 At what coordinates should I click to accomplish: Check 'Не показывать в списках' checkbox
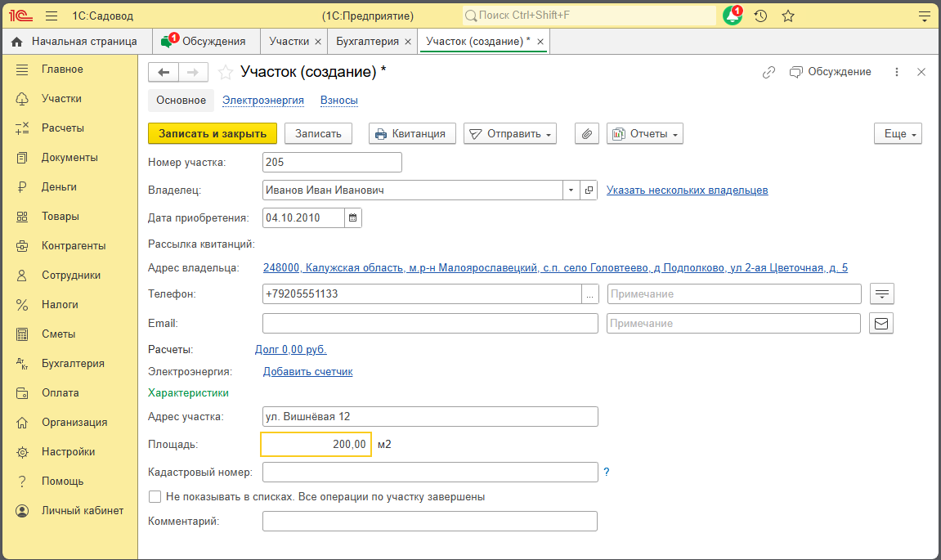pos(155,496)
